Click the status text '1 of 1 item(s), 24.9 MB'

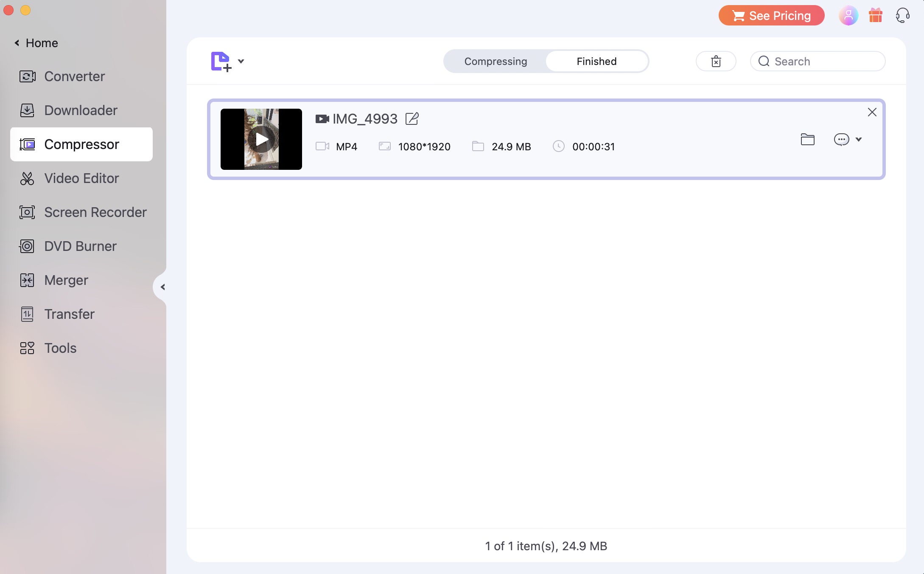coord(546,546)
